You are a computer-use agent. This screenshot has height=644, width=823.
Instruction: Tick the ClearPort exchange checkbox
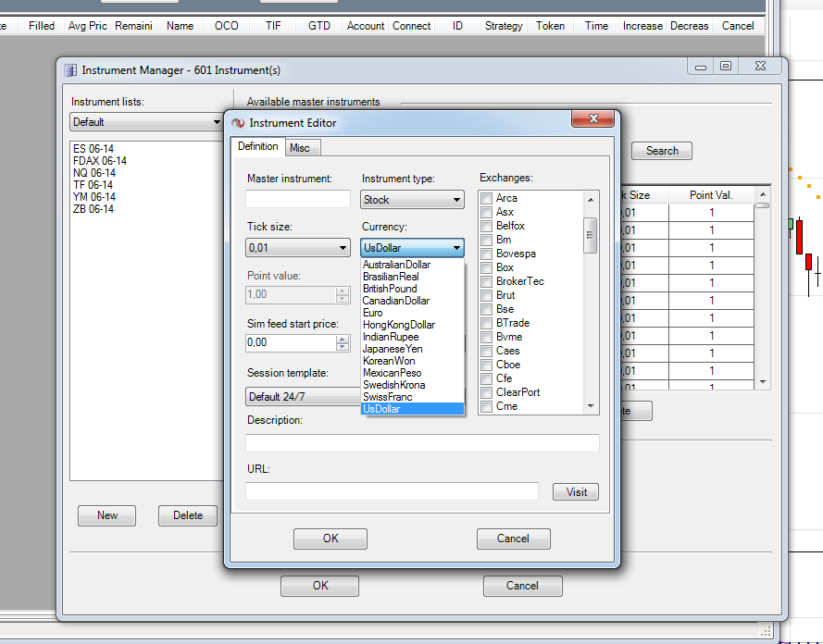(487, 393)
